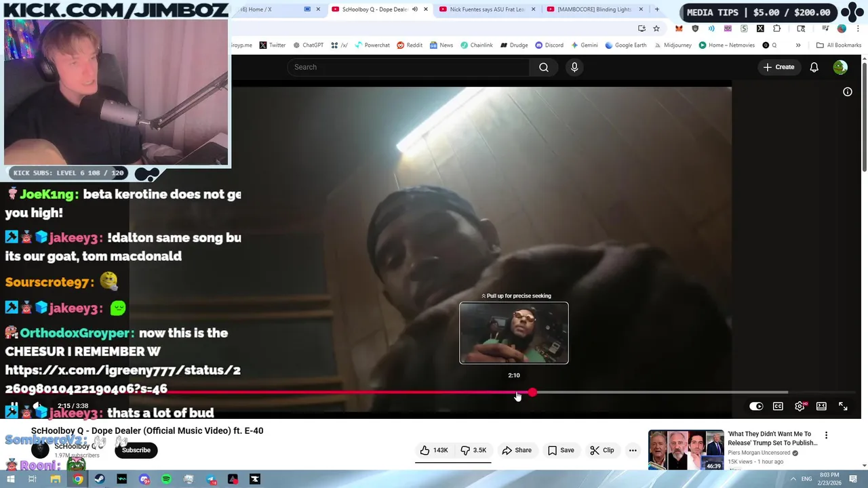The height and width of the screenshot is (488, 868).
Task: Save the video to a playlist
Action: tap(561, 450)
